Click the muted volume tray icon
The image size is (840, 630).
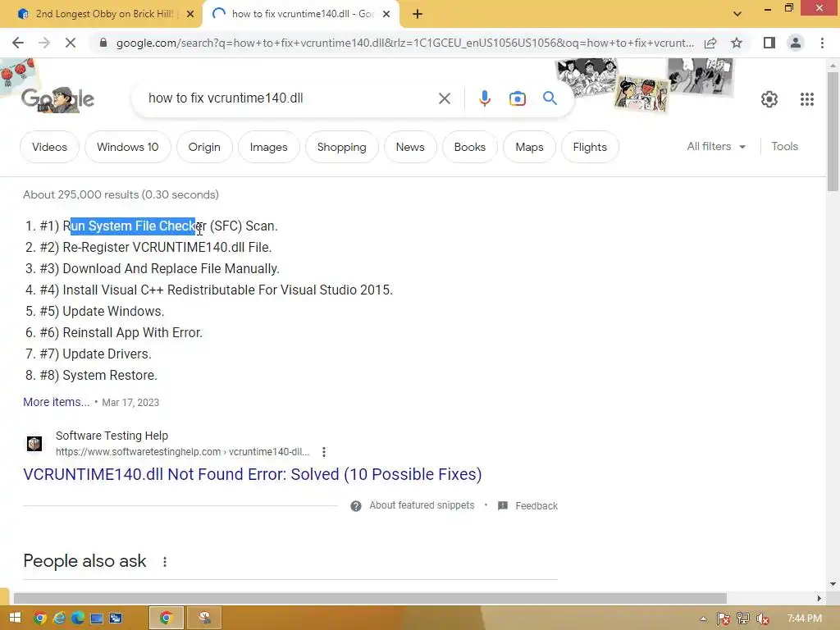pos(762,619)
